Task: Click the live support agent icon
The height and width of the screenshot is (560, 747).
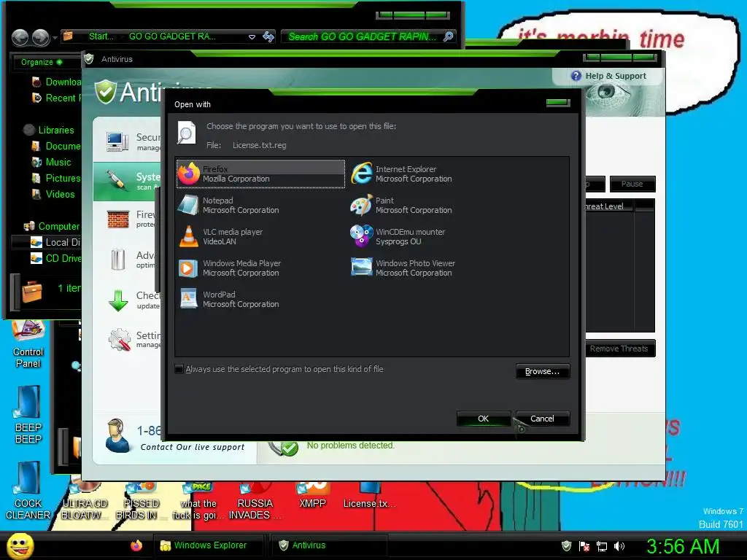Action: click(117, 435)
